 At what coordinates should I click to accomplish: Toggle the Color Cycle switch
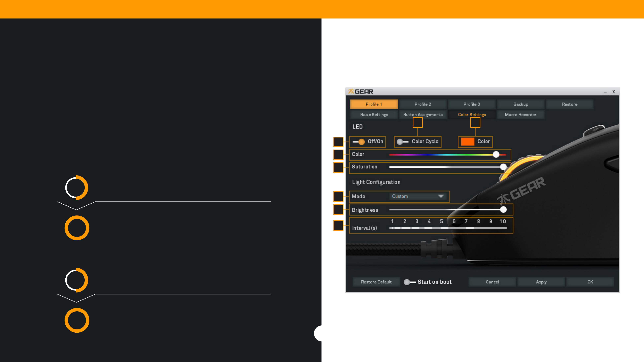pyautogui.click(x=403, y=142)
